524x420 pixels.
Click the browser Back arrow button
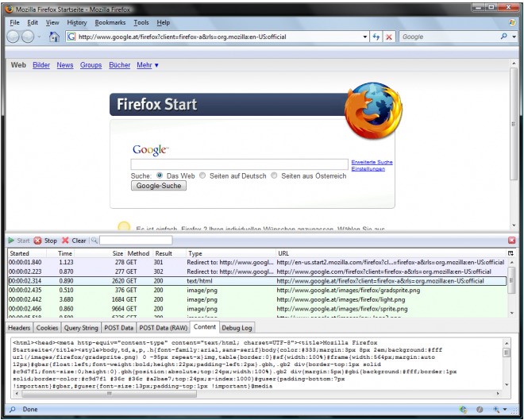pyautogui.click(x=13, y=37)
